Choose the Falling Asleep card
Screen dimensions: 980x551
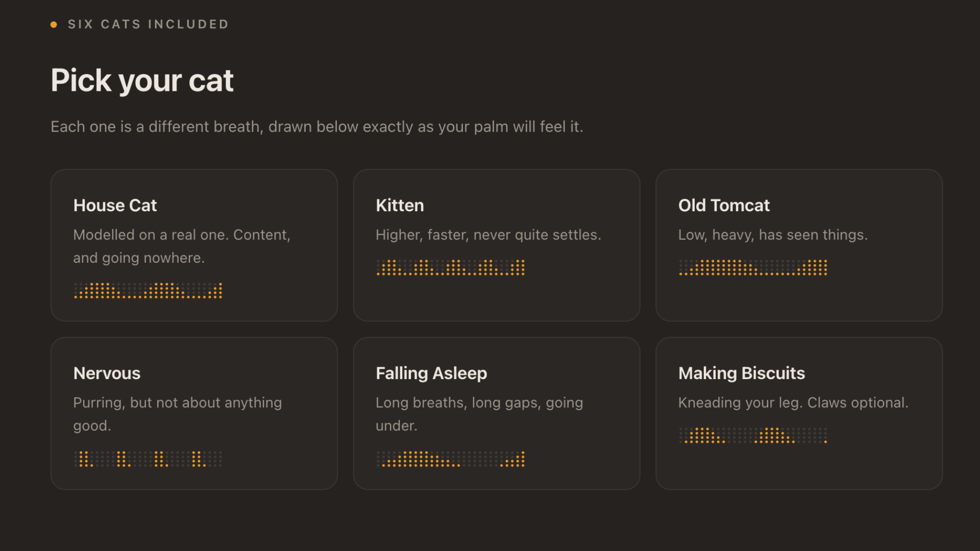tap(497, 413)
